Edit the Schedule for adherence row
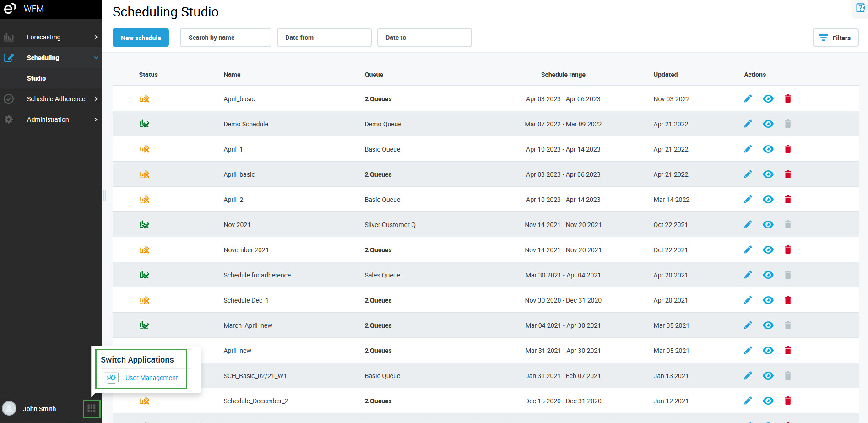Viewport: 868px width, 423px height. tap(748, 275)
